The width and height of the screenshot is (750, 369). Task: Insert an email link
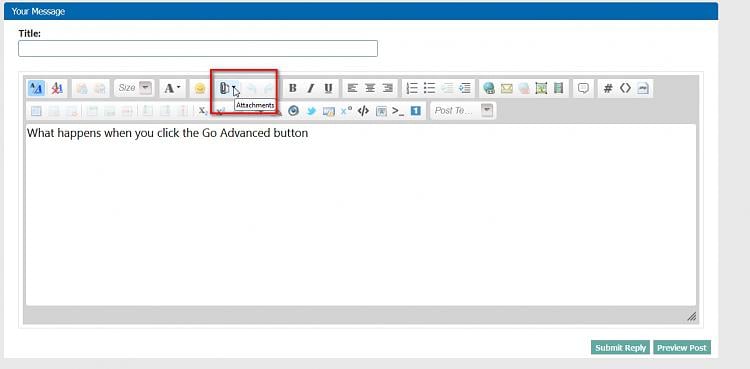(x=507, y=88)
